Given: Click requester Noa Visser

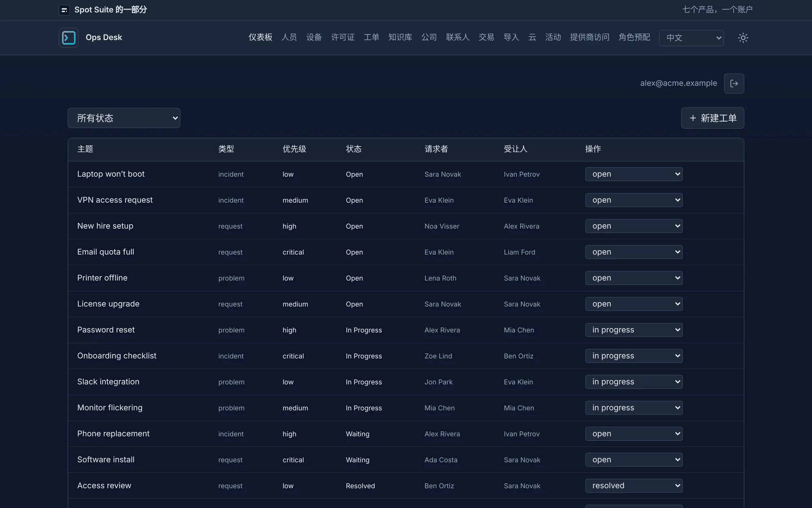Looking at the screenshot, I should 442,226.
